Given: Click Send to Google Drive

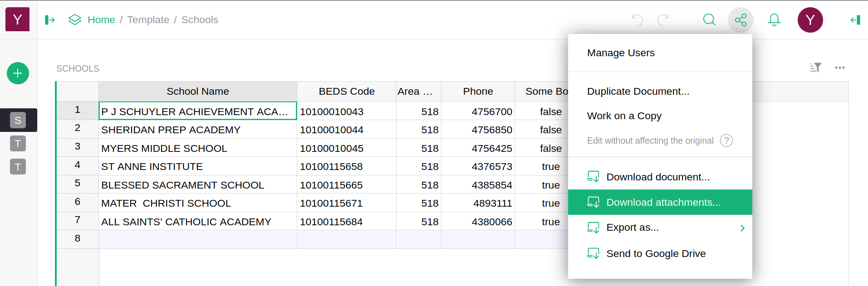Looking at the screenshot, I should (656, 254).
